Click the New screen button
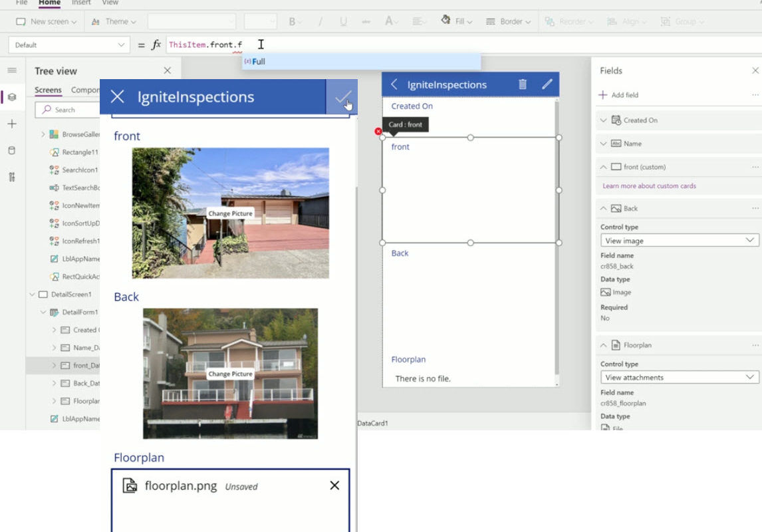 click(x=46, y=21)
